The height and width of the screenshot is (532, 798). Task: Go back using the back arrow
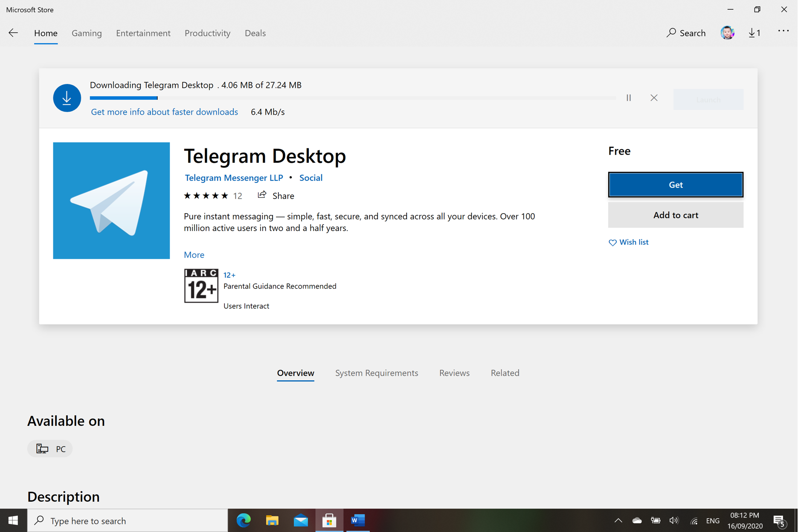(x=13, y=33)
